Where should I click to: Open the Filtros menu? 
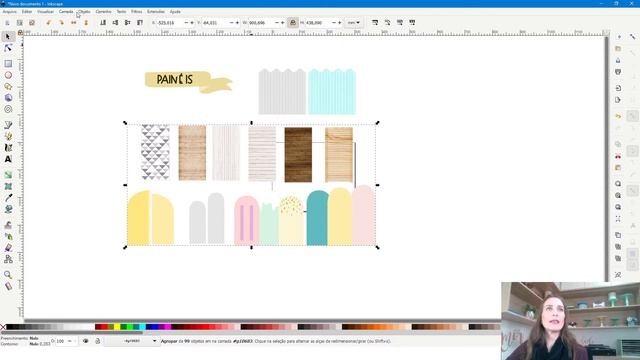pyautogui.click(x=136, y=12)
